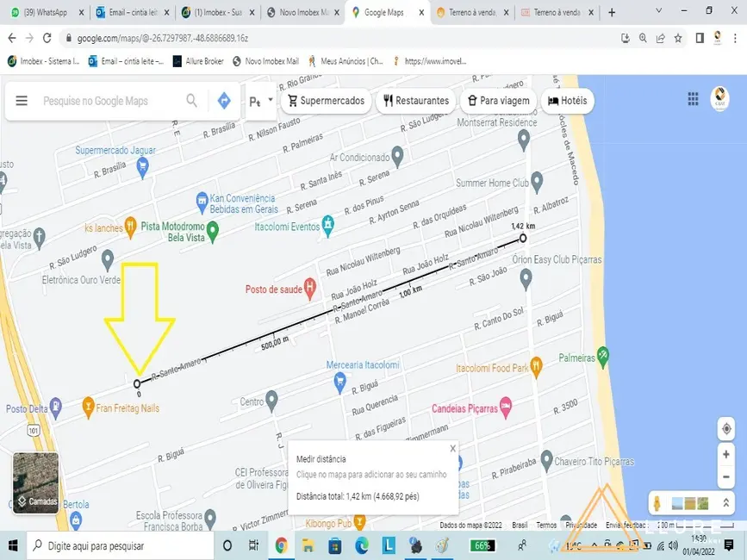The image size is (747, 560).
Task: Zoom in on the map
Action: pyautogui.click(x=726, y=454)
